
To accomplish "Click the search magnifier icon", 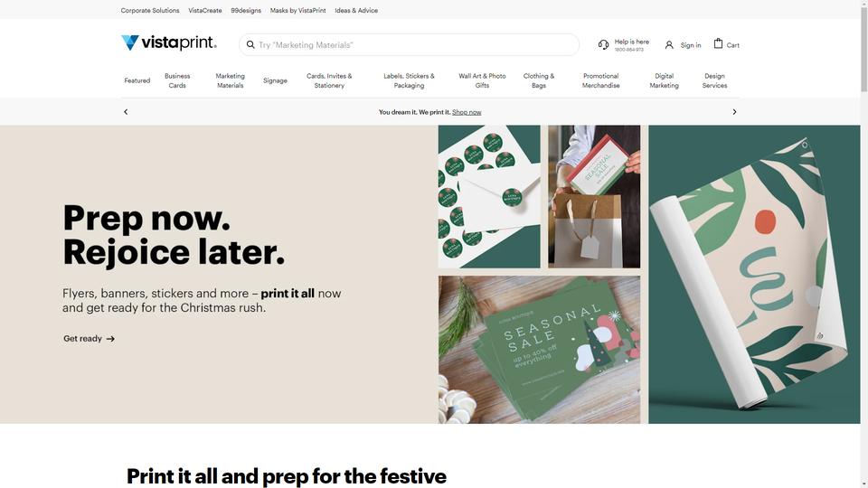I will pyautogui.click(x=250, y=45).
